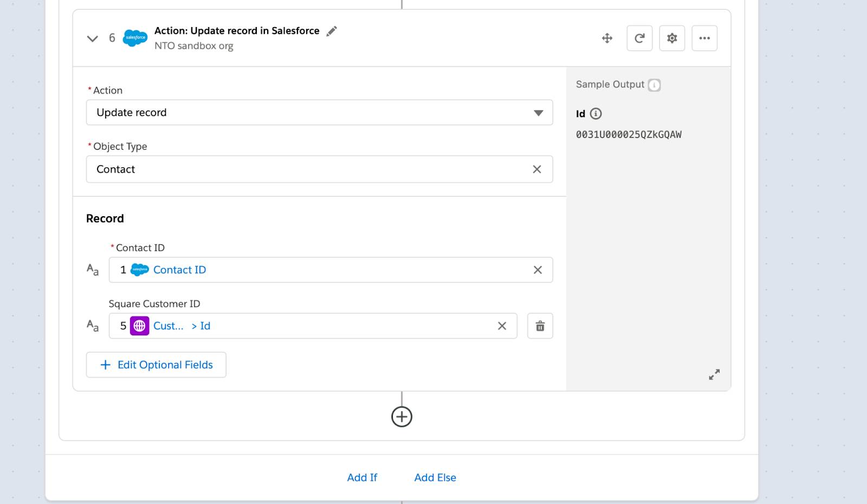Viewport: 867px width, 504px height.
Task: Click the step title Update record in Salesforce
Action: click(x=237, y=31)
